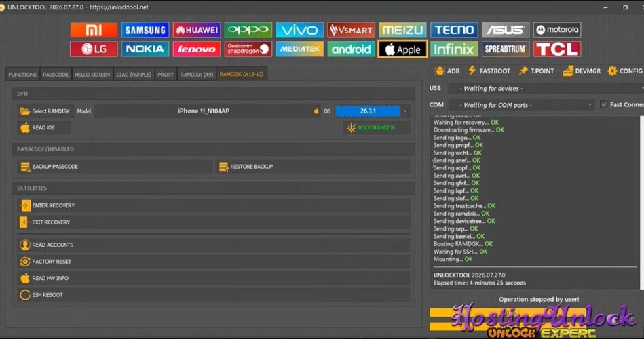The width and height of the screenshot is (644, 339).
Task: Open the CONFIG settings gear
Action: pyautogui.click(x=625, y=71)
